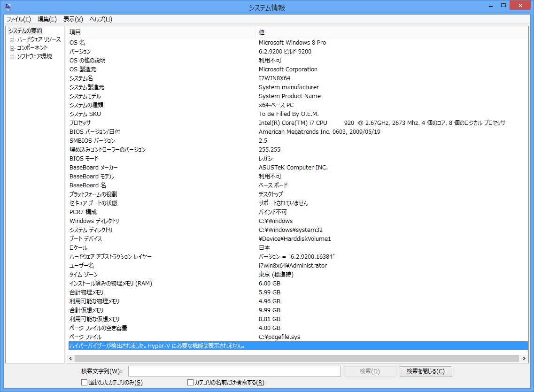
Task: Select ハードウェア アブストラクション レイヤー row
Action: coord(298,257)
